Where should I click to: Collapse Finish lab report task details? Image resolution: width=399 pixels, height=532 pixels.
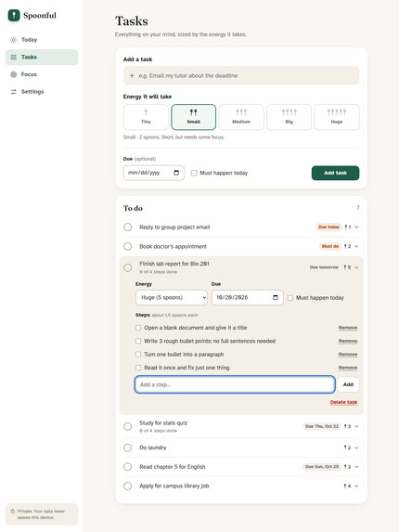[x=356, y=267]
